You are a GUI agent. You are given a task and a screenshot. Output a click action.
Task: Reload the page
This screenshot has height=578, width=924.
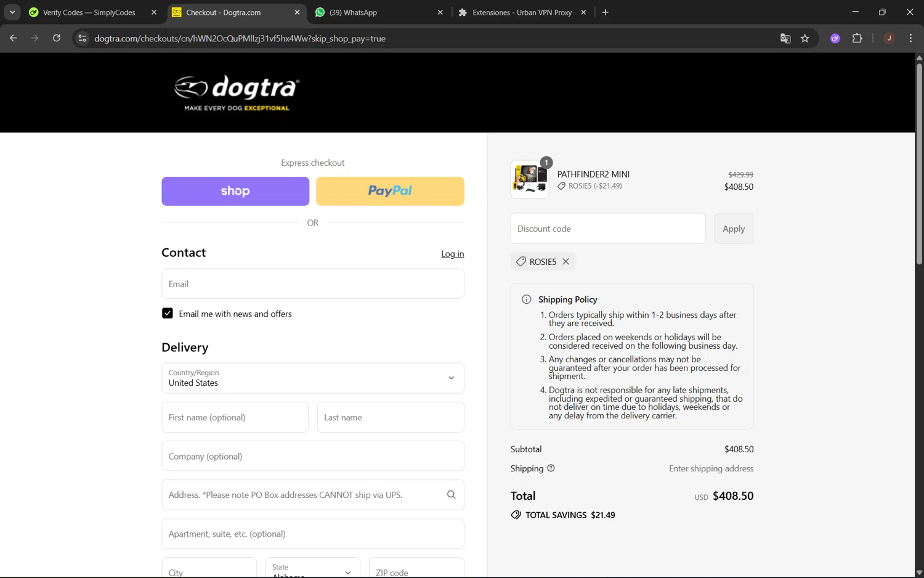tap(57, 38)
